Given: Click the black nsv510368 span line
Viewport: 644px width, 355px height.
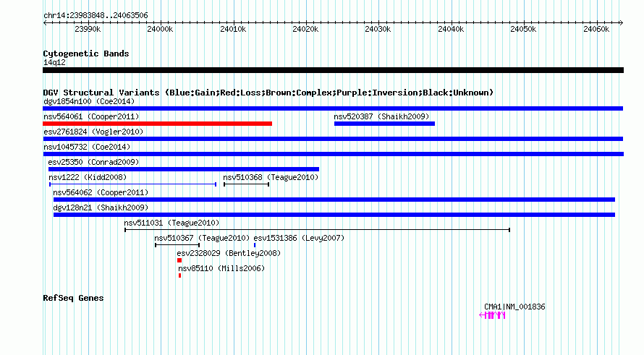Looking at the screenshot, I should (247, 184).
